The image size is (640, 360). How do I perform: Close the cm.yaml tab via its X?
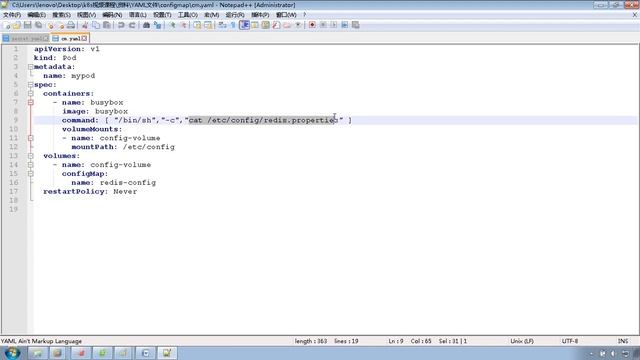tap(84, 38)
